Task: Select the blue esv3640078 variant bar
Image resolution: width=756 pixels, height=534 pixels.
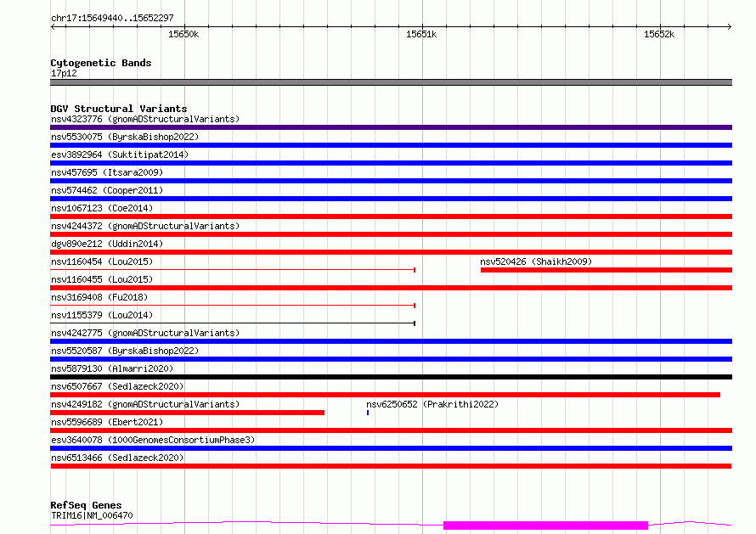Action: coord(391,448)
